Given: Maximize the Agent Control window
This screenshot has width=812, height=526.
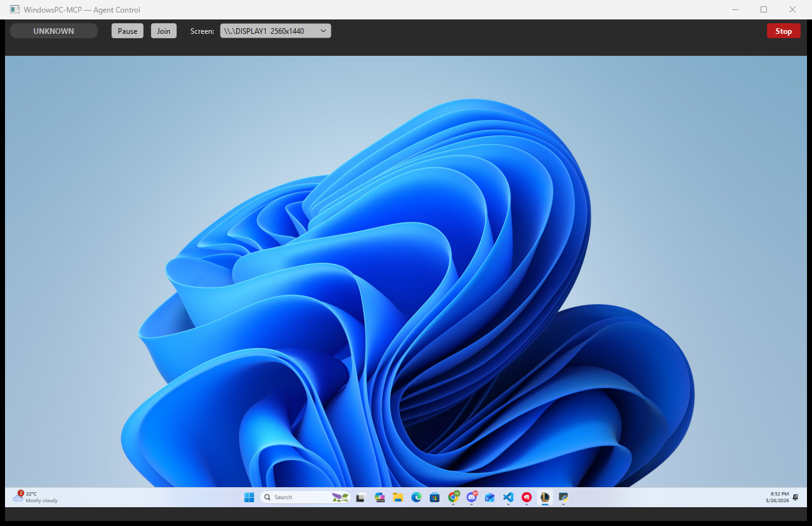Looking at the screenshot, I should [764, 9].
